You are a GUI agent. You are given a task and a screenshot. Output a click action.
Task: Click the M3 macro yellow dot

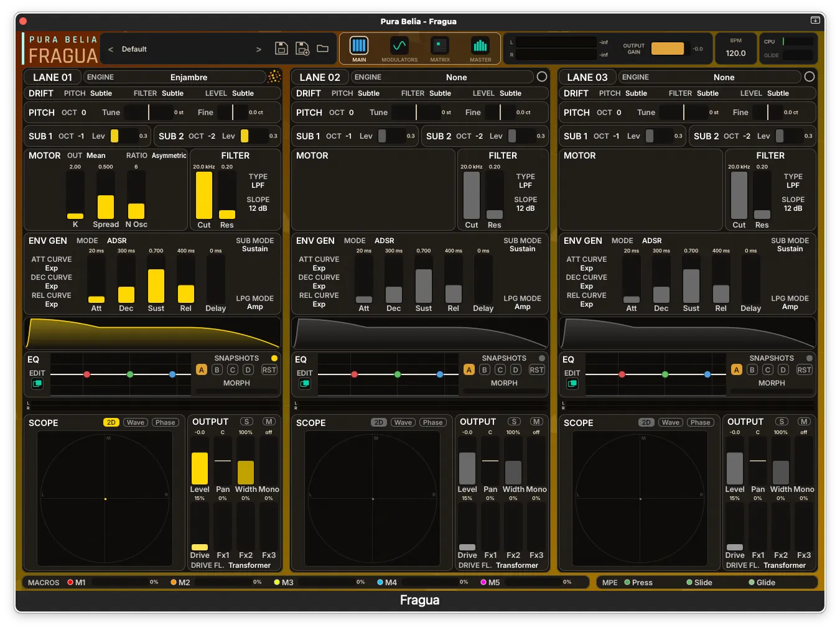[x=277, y=583]
